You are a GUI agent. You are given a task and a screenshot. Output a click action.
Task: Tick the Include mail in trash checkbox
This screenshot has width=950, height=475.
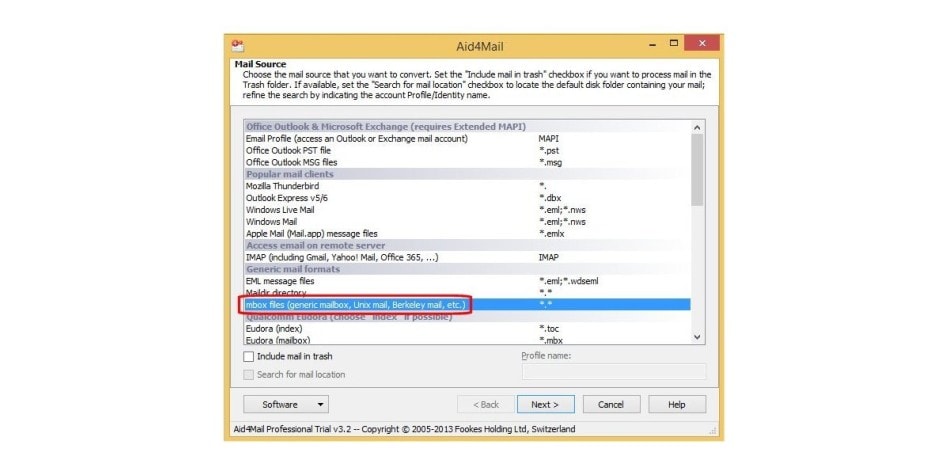(249, 356)
